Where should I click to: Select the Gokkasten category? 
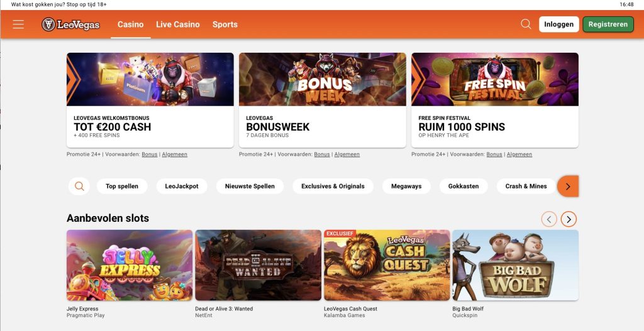click(x=464, y=186)
